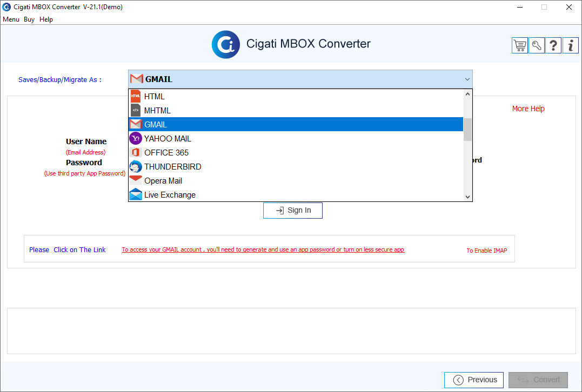Choose HTML from the format list

pyautogui.click(x=296, y=97)
